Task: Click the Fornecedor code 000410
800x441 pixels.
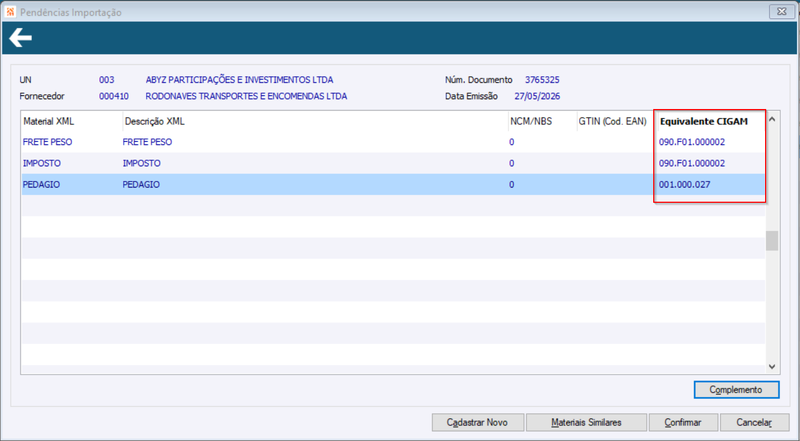Action: (x=114, y=96)
